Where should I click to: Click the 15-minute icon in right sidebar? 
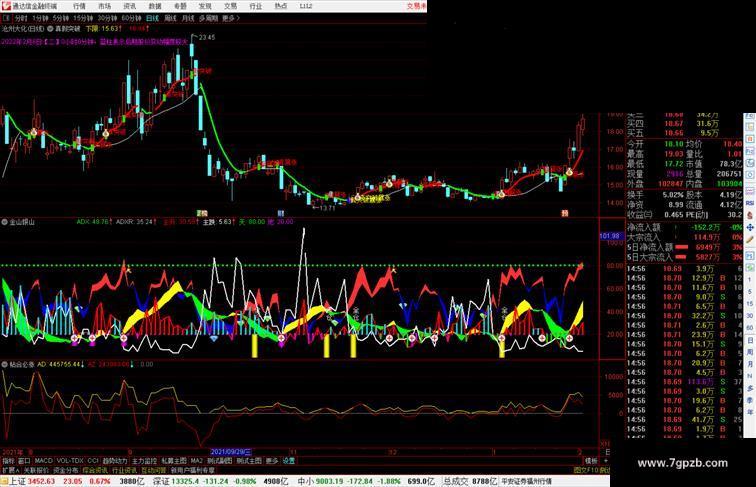point(750,304)
